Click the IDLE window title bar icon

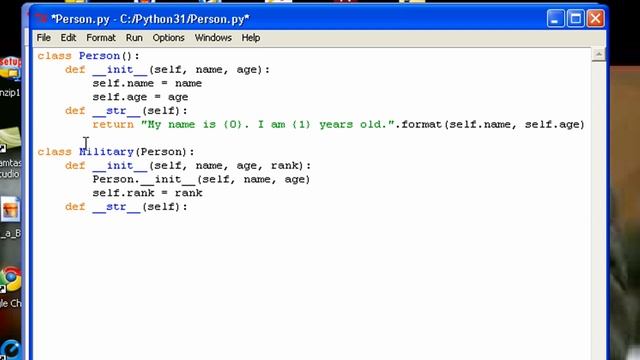[x=40, y=19]
